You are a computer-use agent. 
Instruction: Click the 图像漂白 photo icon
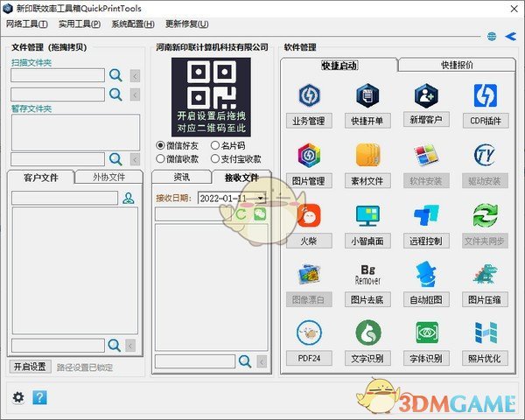tap(309, 274)
